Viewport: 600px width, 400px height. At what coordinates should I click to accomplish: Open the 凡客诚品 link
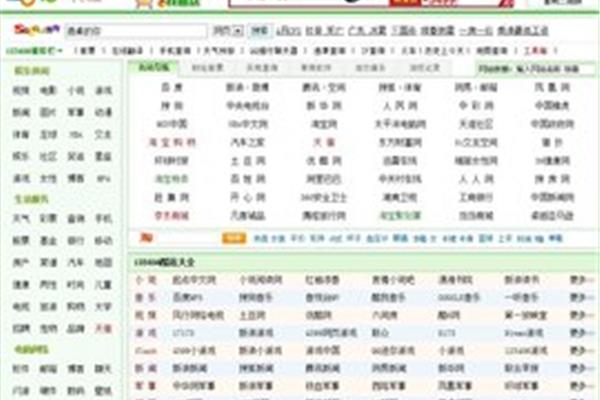click(x=248, y=216)
